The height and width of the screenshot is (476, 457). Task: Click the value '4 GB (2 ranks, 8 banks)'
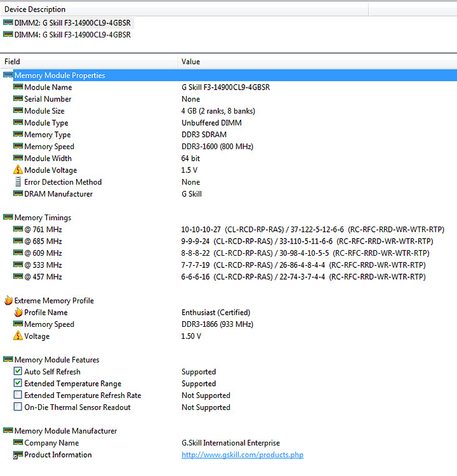coord(218,111)
